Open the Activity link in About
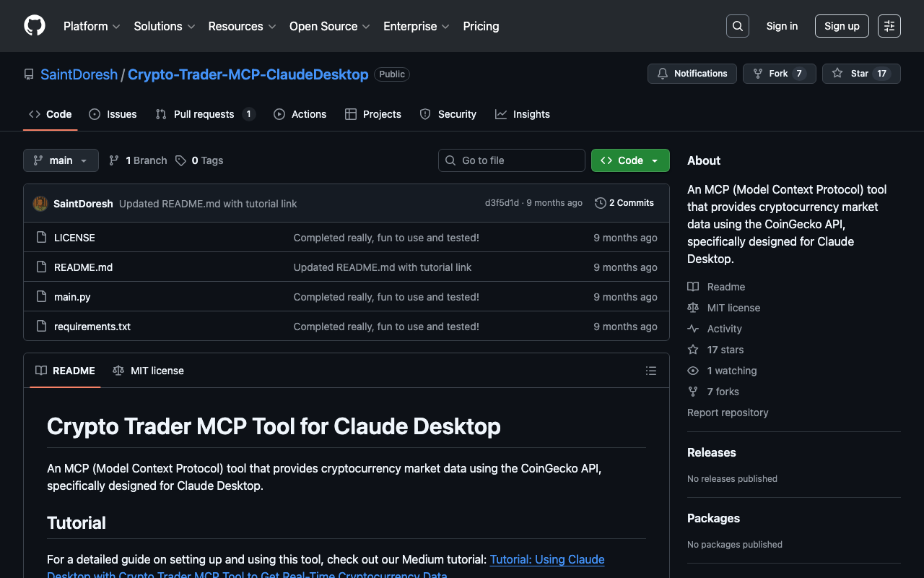Viewport: 924px width, 578px height. coord(724,329)
